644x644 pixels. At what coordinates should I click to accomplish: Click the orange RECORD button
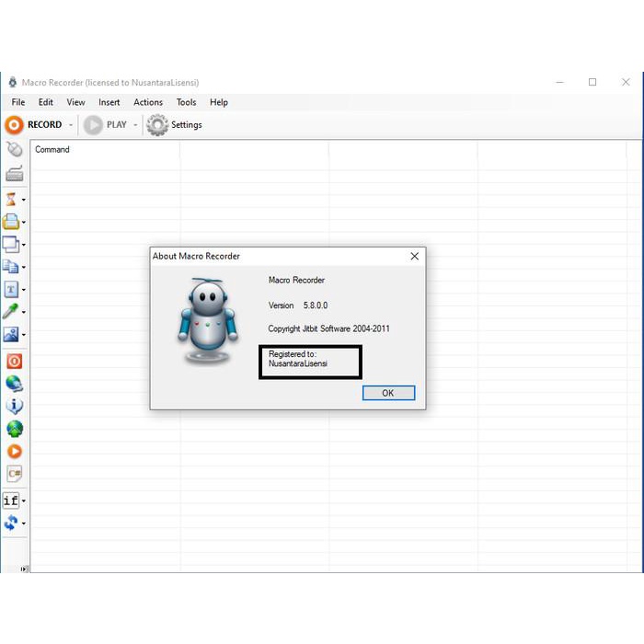point(34,125)
